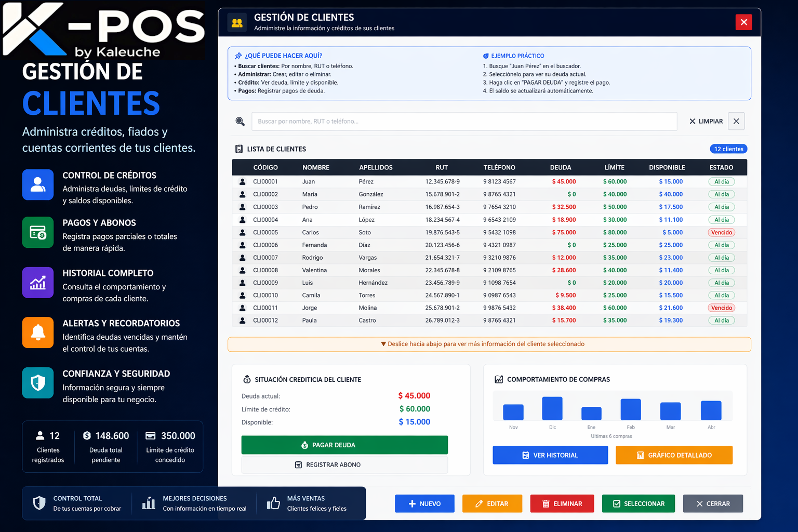This screenshot has width=798, height=532.
Task: Click the Feb bar in purchases chart
Action: (631, 409)
